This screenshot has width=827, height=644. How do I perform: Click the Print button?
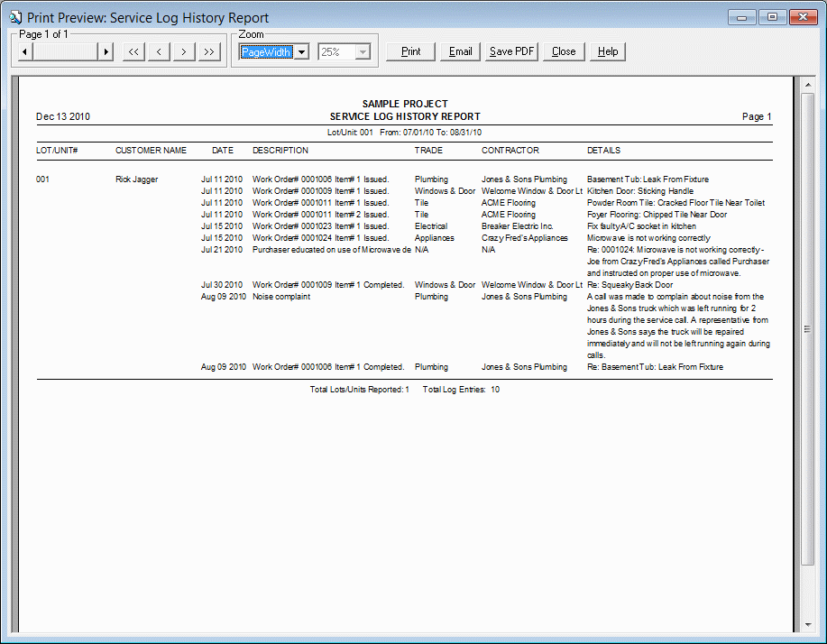pos(410,51)
